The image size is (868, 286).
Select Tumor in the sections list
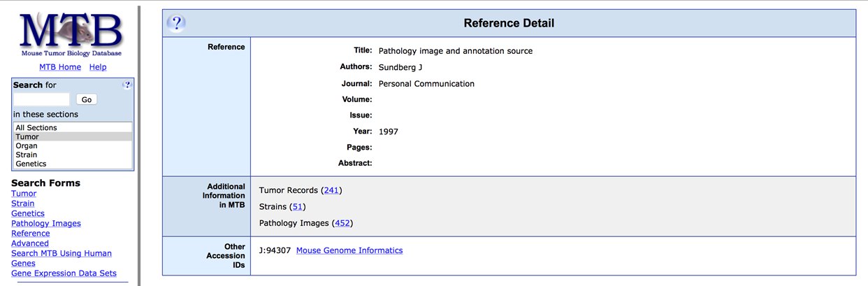[27, 137]
